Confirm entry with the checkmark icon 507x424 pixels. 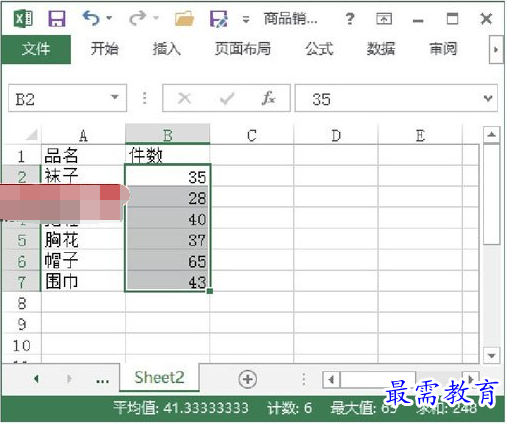click(227, 98)
